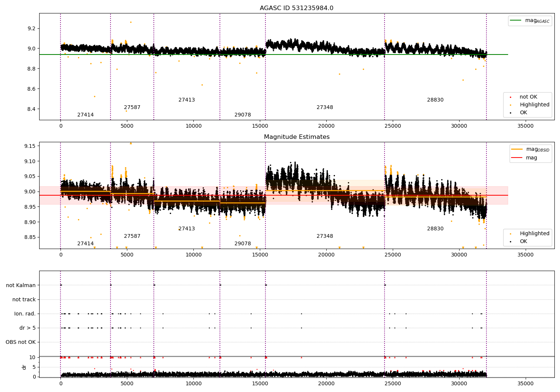
Task: Click y-axis tick 8.85 in Magnitude Estimates plot
Action: pyautogui.click(x=30, y=237)
